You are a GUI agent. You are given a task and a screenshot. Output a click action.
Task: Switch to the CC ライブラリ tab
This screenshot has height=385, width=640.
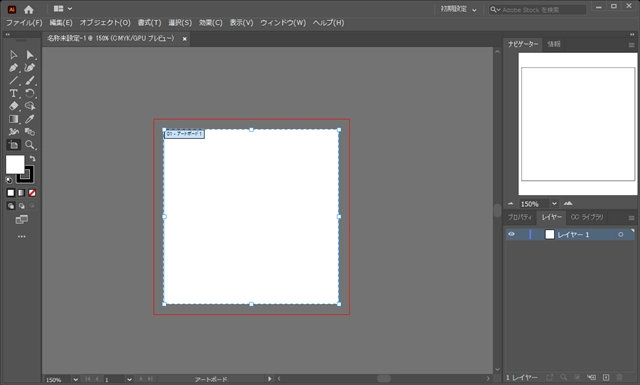click(587, 217)
